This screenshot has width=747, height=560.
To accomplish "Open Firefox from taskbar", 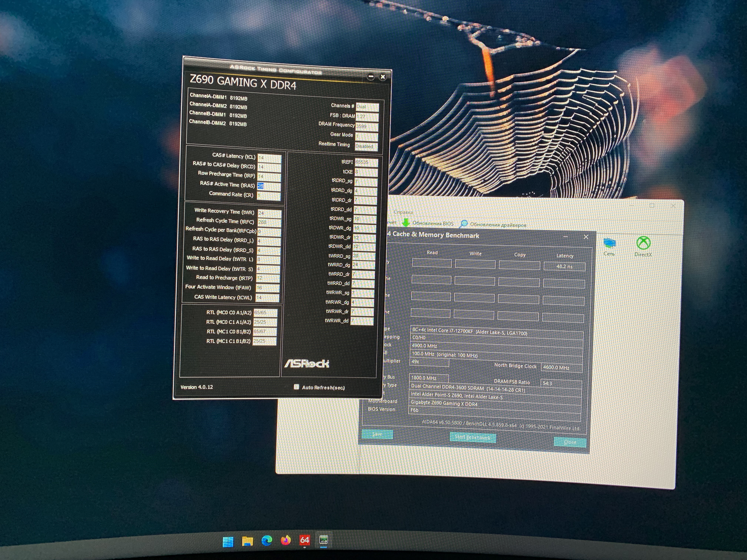I will tap(286, 540).
